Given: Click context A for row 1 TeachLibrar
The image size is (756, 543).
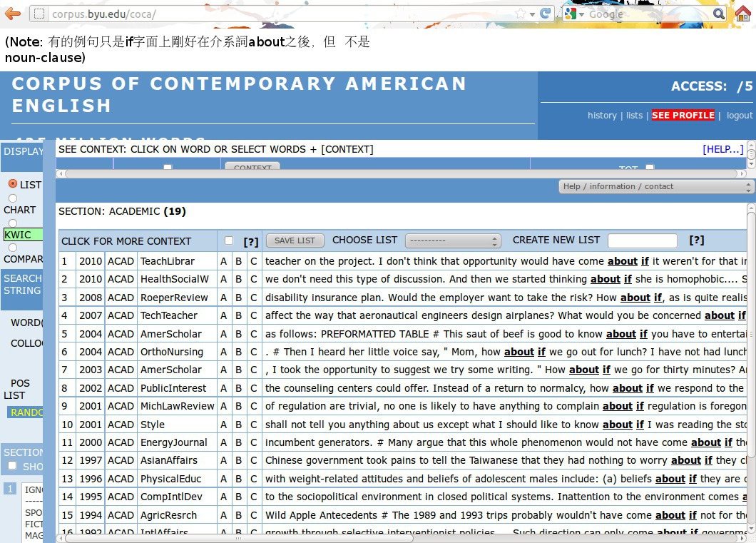Looking at the screenshot, I should (223, 261).
